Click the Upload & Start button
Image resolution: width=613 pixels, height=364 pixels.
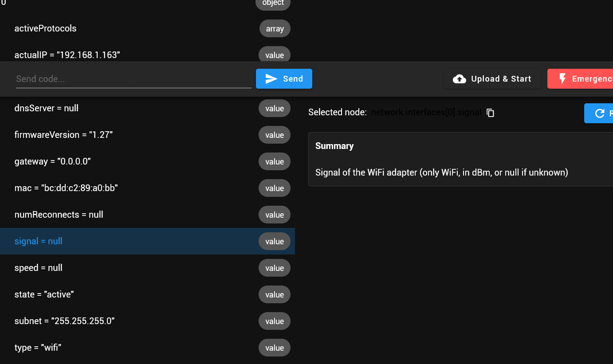click(492, 79)
